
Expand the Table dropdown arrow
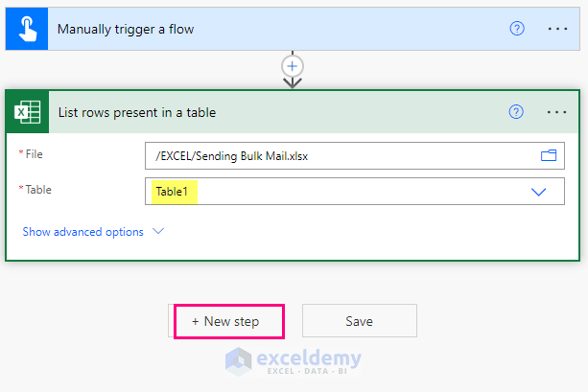tap(538, 192)
